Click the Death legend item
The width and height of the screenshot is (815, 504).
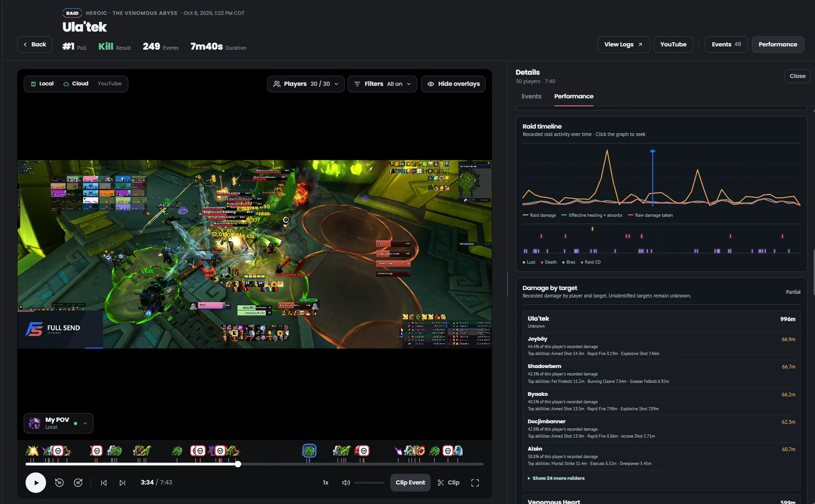548,262
